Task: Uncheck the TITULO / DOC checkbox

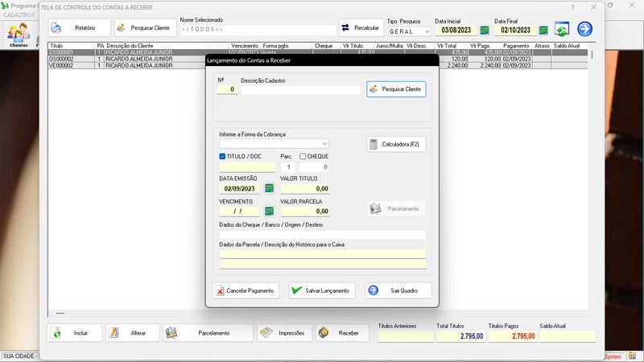Action: [223, 156]
